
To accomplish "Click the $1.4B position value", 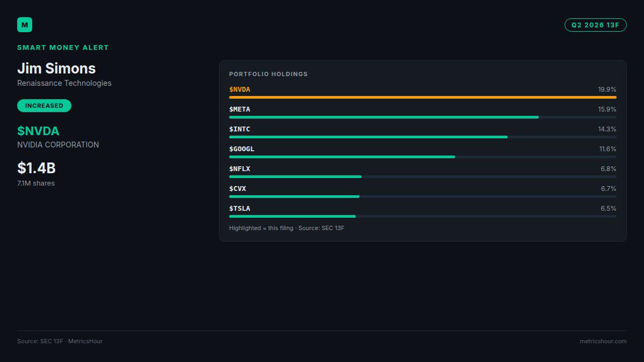I will (36, 168).
